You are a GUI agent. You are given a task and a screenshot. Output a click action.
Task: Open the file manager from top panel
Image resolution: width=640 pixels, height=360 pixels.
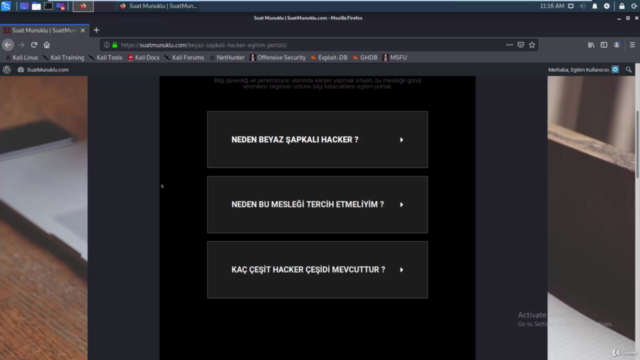(x=36, y=6)
